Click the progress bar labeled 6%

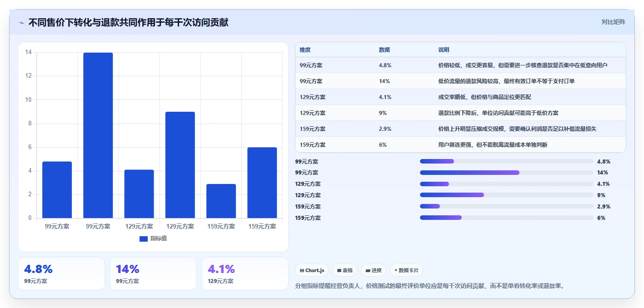click(506, 218)
